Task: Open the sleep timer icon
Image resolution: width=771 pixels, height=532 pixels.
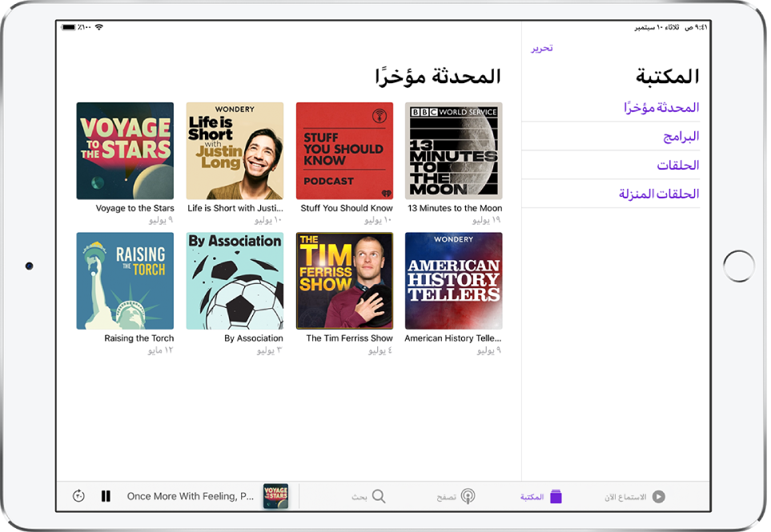Action: pos(78,496)
